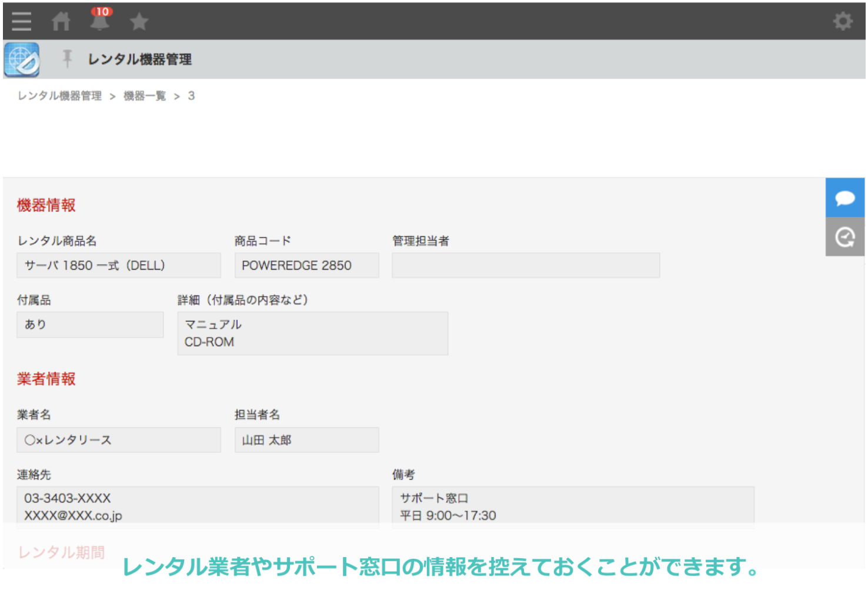Screen dimensions: 868x610
Task: Click 機器一覧 breadcrumb link
Action: coord(145,96)
